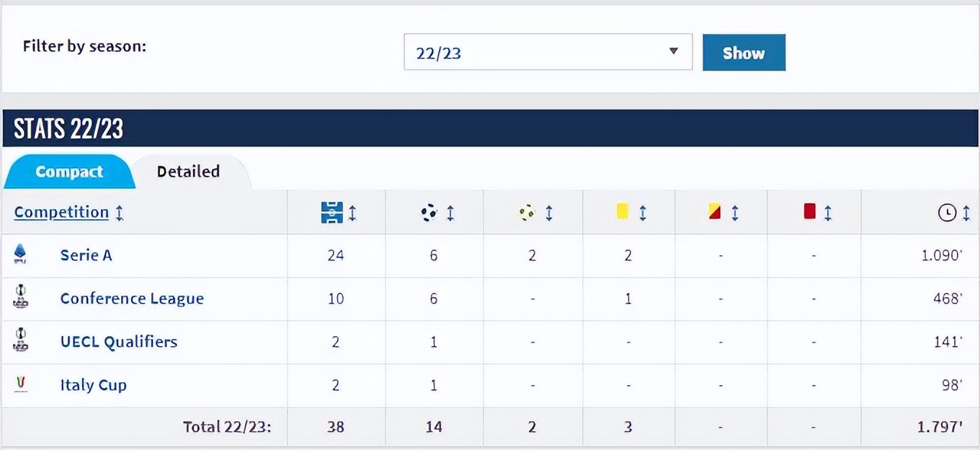Click the appearances pitch icon column header
This screenshot has height=450, width=980.
click(331, 213)
